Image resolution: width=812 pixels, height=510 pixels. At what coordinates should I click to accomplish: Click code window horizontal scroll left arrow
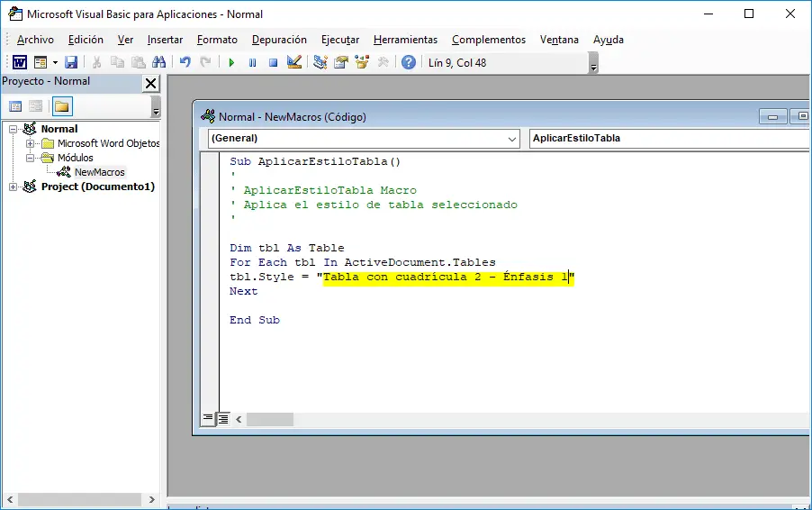(239, 419)
